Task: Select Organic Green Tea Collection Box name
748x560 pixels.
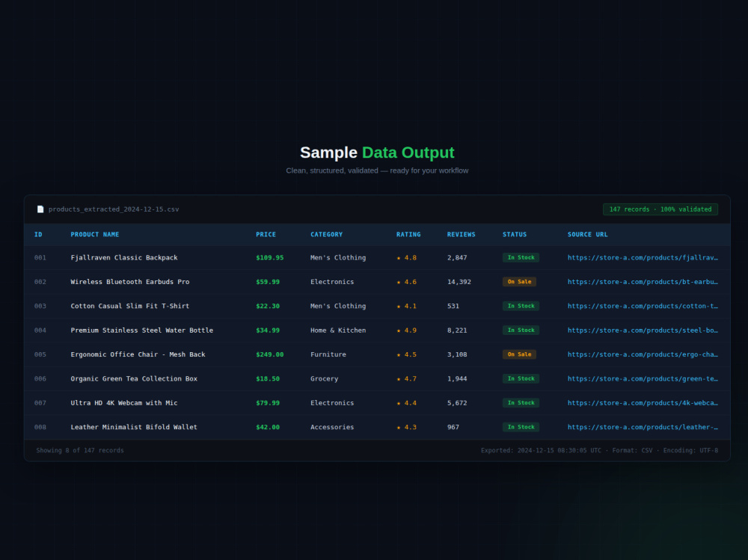Action: coord(134,379)
